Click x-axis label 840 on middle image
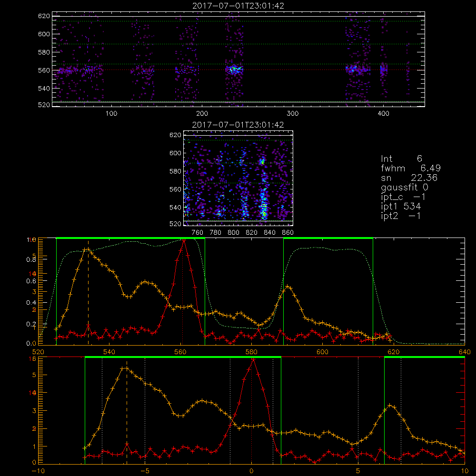Viewport: 476px width, 476px height. 269,233
